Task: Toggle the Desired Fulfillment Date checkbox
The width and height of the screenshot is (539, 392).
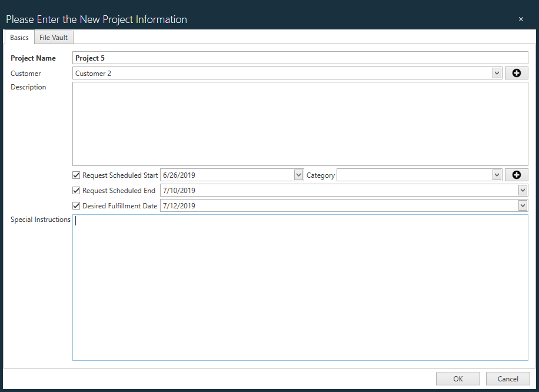Action: (76, 205)
